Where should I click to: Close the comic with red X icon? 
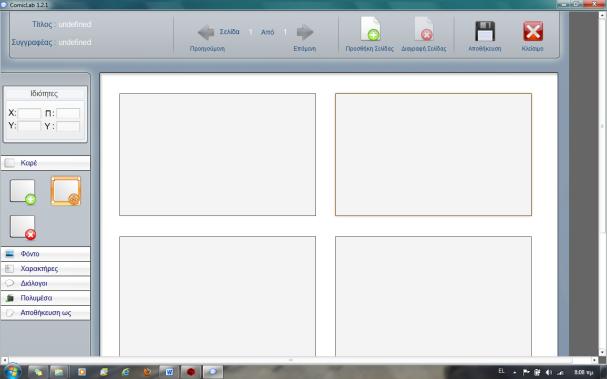click(x=533, y=31)
